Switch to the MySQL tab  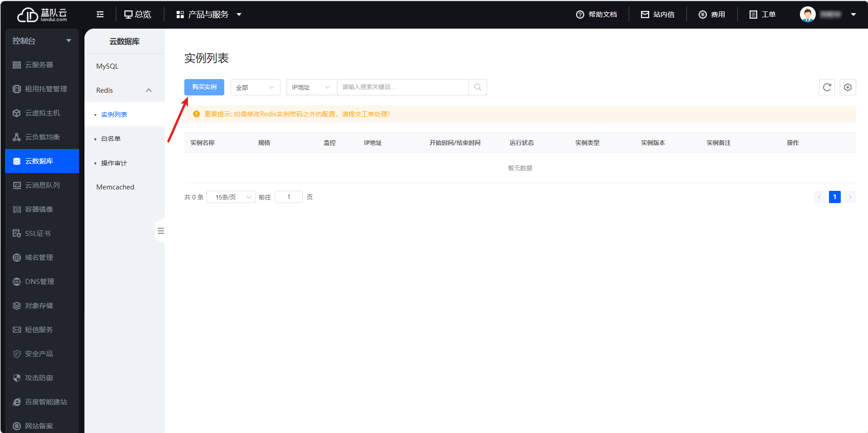point(107,65)
